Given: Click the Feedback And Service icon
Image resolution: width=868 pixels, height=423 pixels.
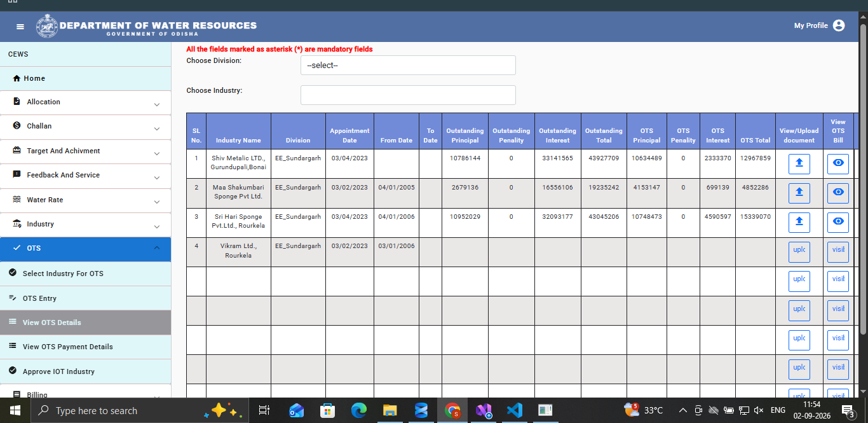Looking at the screenshot, I should (17, 175).
